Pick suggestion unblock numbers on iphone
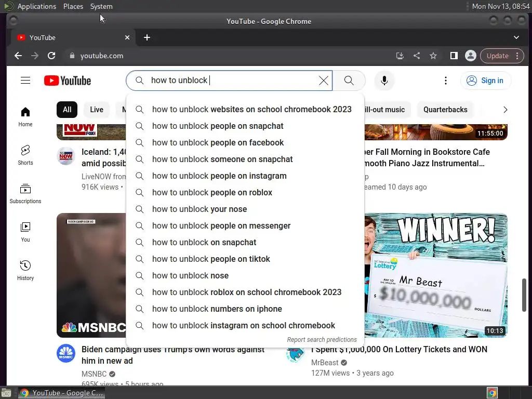 (x=245, y=309)
